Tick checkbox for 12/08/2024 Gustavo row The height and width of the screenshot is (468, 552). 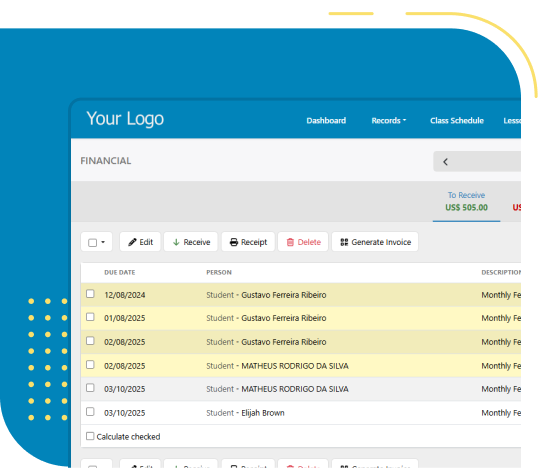90,294
